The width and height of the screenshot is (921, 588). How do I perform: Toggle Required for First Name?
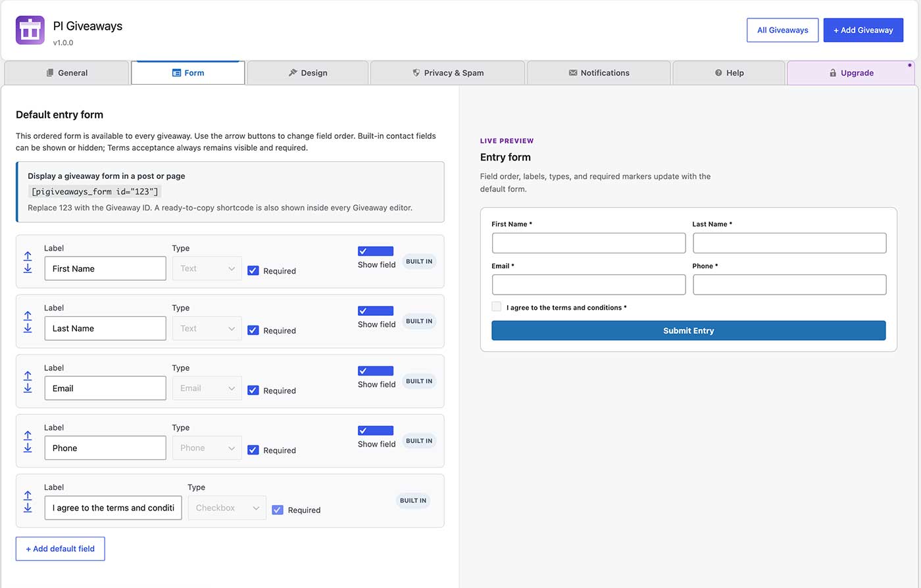[x=253, y=270]
